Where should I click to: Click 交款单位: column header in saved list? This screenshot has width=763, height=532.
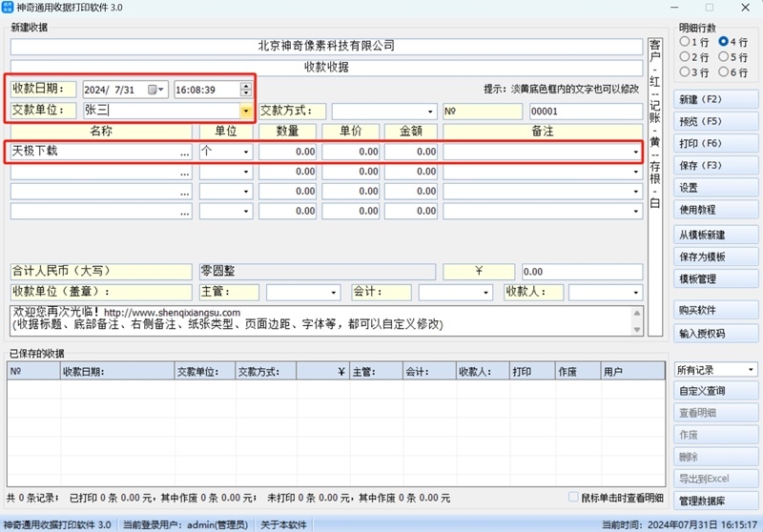point(205,372)
